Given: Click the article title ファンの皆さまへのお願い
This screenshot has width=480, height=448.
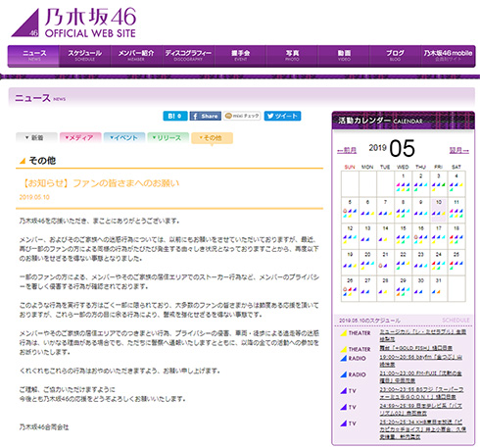Looking at the screenshot, I should (100, 183).
